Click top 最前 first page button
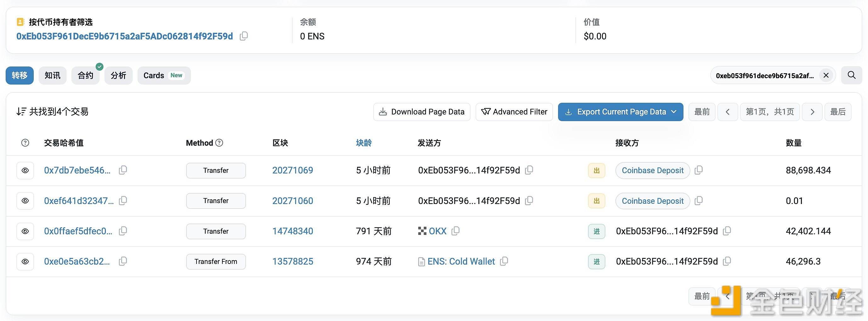 pyautogui.click(x=702, y=112)
